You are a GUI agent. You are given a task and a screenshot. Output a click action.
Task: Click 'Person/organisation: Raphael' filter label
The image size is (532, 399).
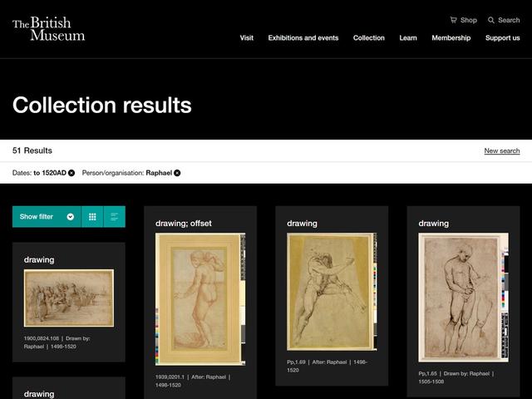[x=127, y=173]
